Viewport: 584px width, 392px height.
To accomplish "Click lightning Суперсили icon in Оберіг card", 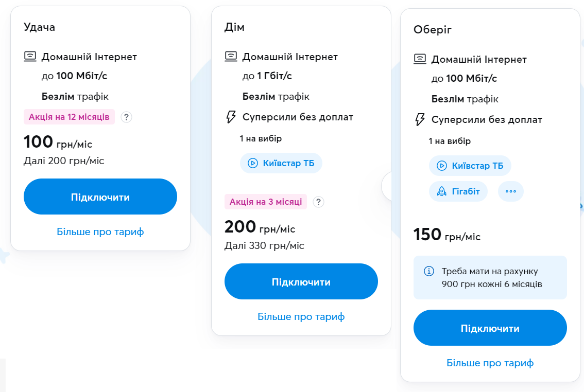I will 420,119.
